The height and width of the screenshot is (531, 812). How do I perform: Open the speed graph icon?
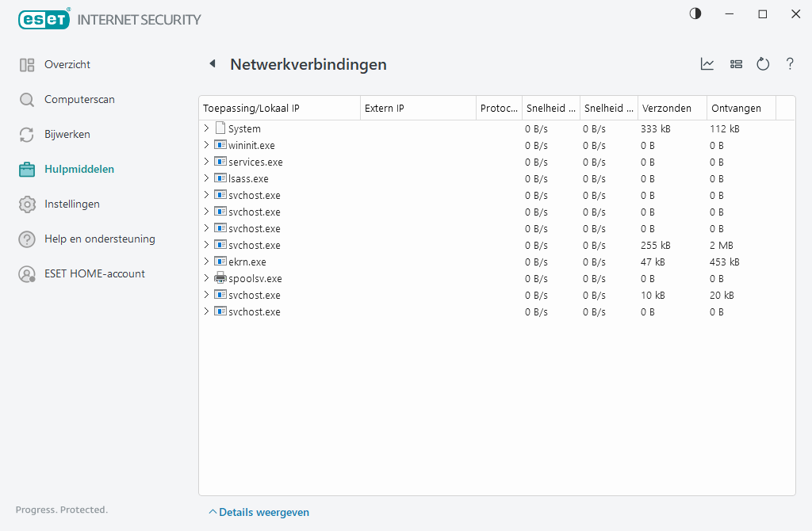tap(707, 64)
